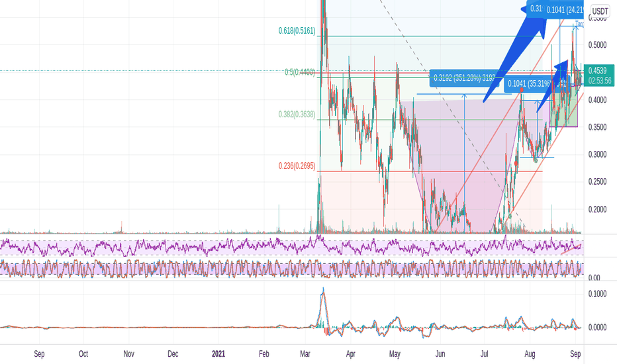Image resolution: width=617 pixels, height=364 pixels.
Task: Click the Jun label on time axis
Action: coord(440,354)
